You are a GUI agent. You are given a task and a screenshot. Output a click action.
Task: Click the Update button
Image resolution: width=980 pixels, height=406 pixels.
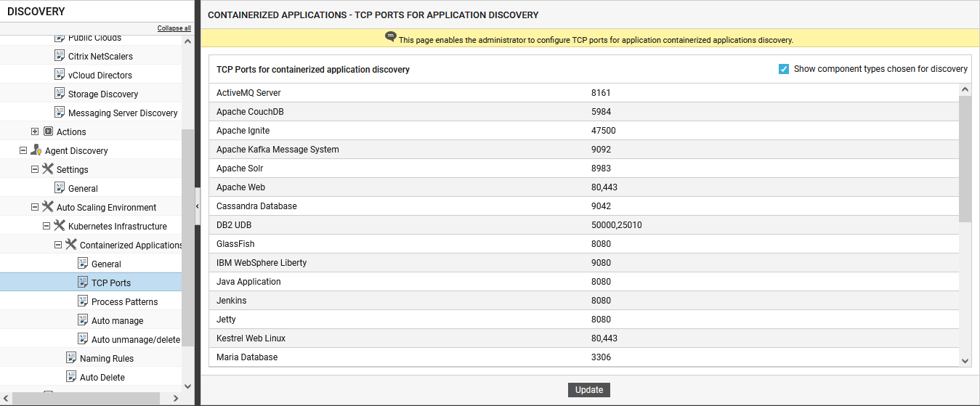point(589,390)
